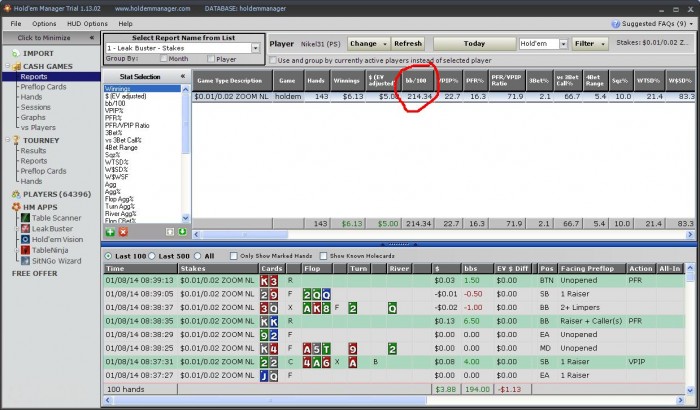700x410 pixels.
Task: Enable use currently active players checkbox
Action: point(272,60)
